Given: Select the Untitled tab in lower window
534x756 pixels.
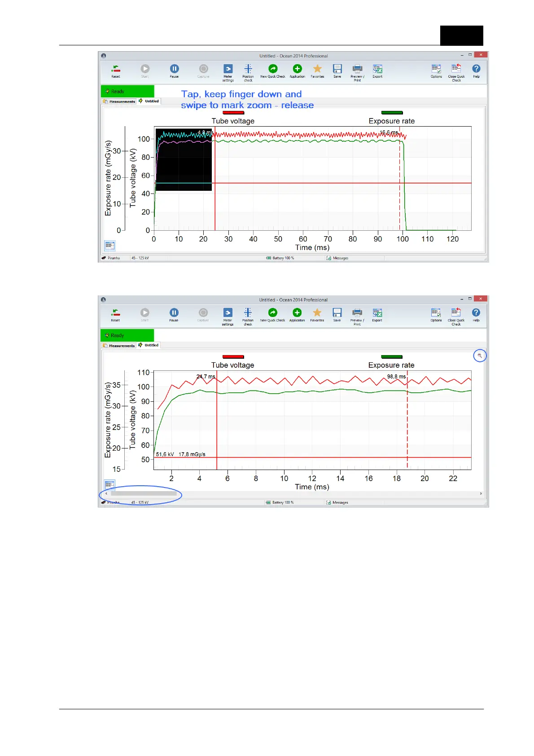Looking at the screenshot, I should [x=149, y=345].
